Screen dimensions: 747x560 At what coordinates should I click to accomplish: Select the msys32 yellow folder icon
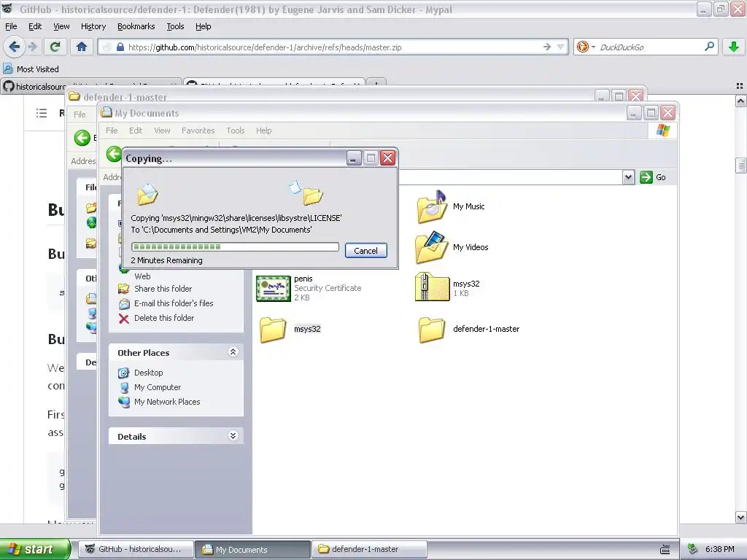[x=273, y=330]
